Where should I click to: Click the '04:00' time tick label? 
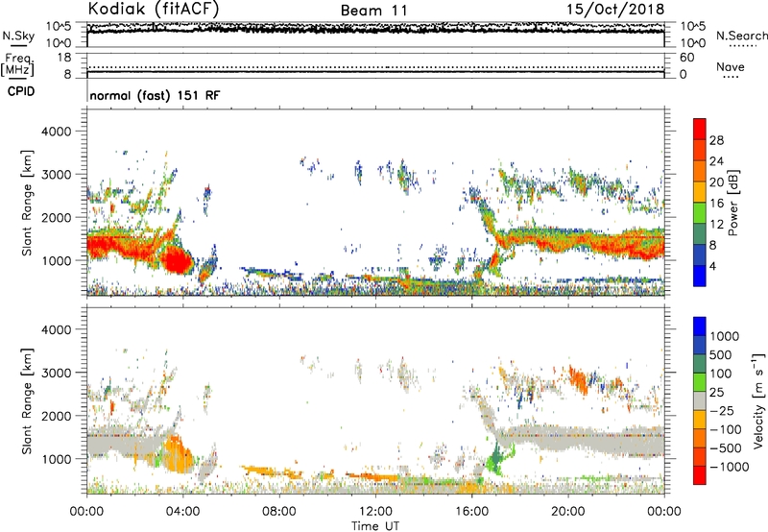[x=182, y=512]
